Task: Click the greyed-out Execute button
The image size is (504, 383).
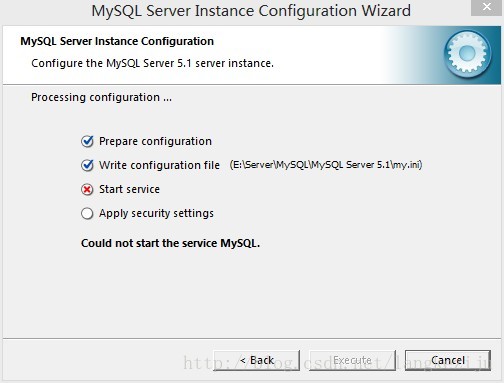Action: pos(352,360)
